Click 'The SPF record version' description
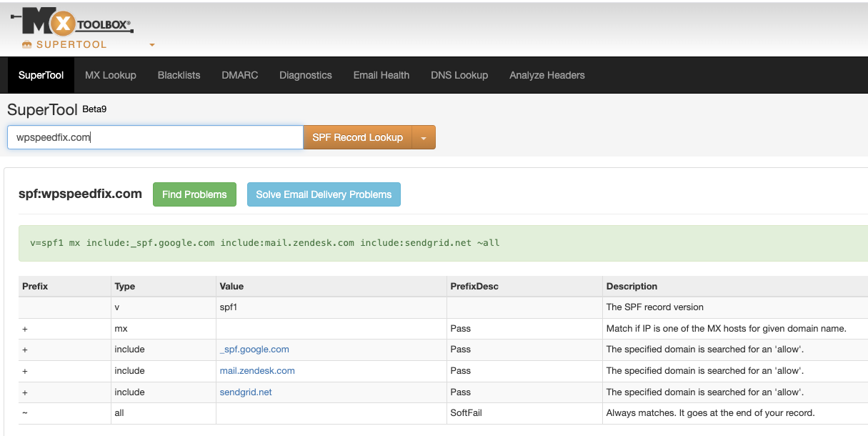This screenshot has width=868, height=436. coord(655,307)
